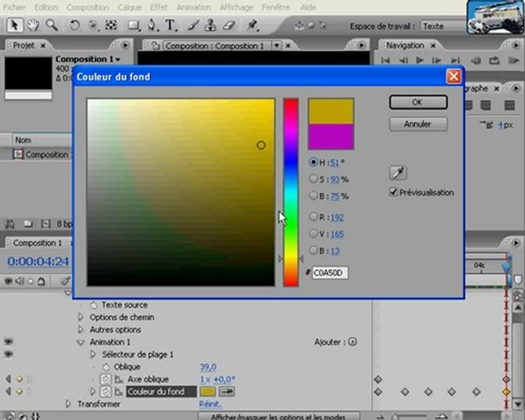Click eyedropper button beside Couleur du fond swatch
Screen dimensions: 525x420
click(227, 391)
